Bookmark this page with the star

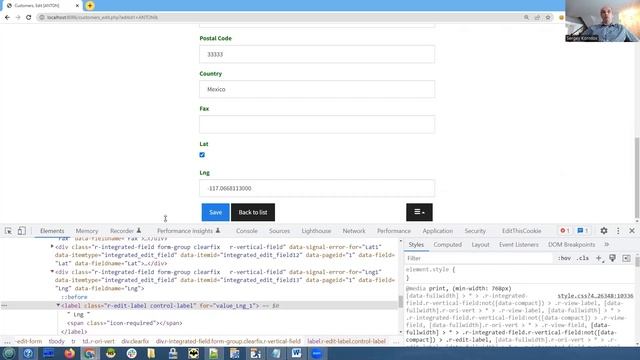point(548,18)
